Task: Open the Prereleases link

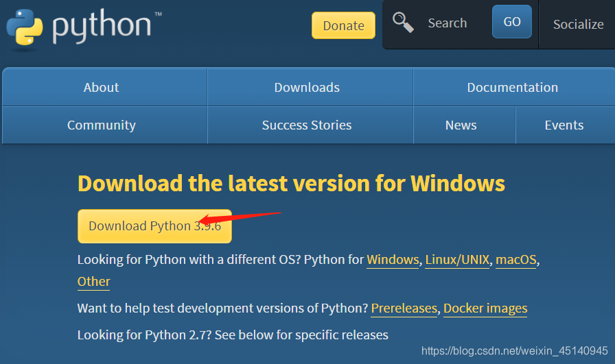Action: click(x=404, y=308)
